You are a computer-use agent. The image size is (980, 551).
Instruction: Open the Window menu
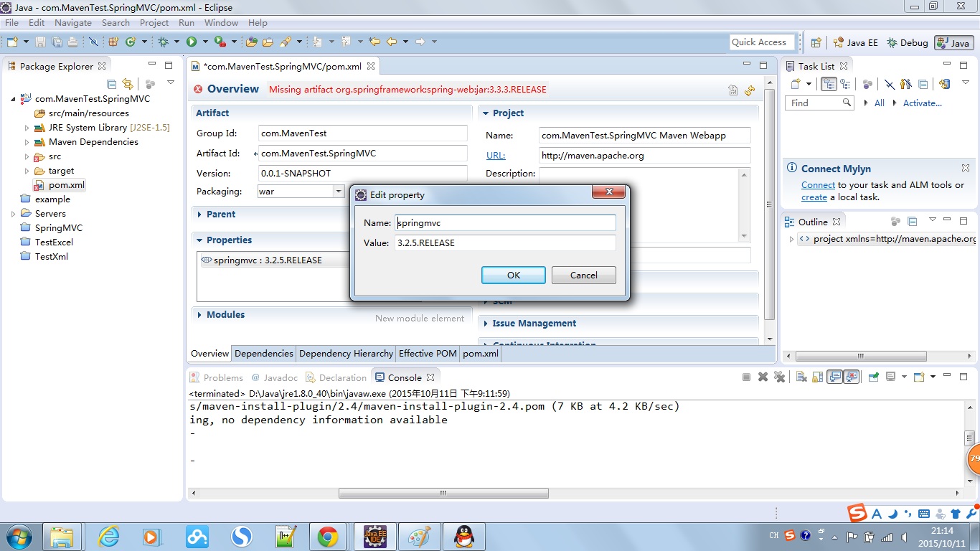point(221,22)
